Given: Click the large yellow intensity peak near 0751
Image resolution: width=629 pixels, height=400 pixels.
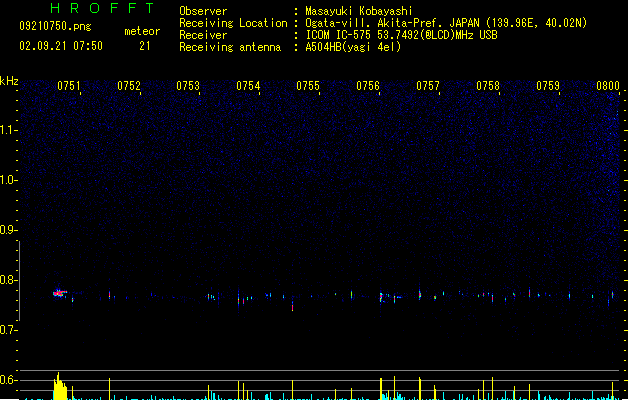Looking at the screenshot, I should [60, 386].
